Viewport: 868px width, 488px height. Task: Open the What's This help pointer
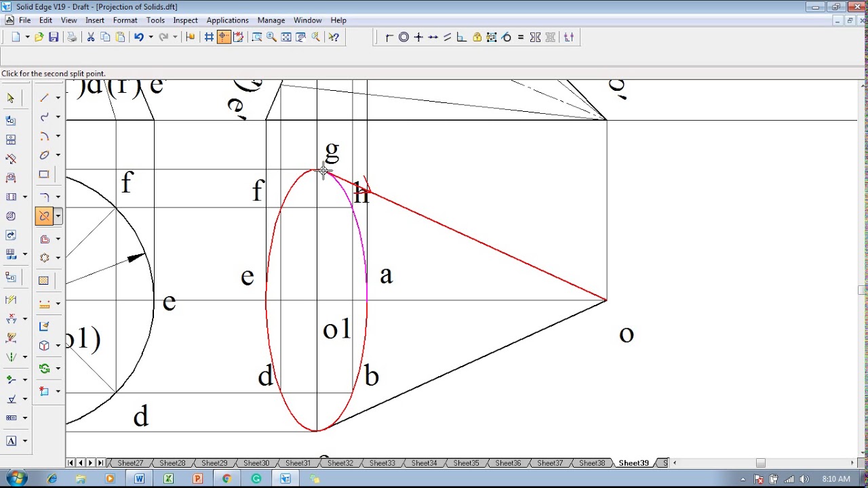pos(334,37)
